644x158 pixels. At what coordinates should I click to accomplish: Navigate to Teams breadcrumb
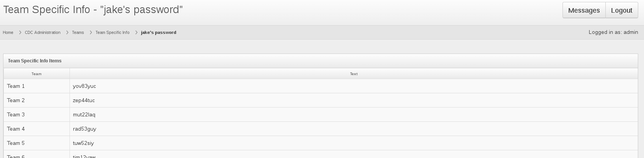(x=78, y=32)
